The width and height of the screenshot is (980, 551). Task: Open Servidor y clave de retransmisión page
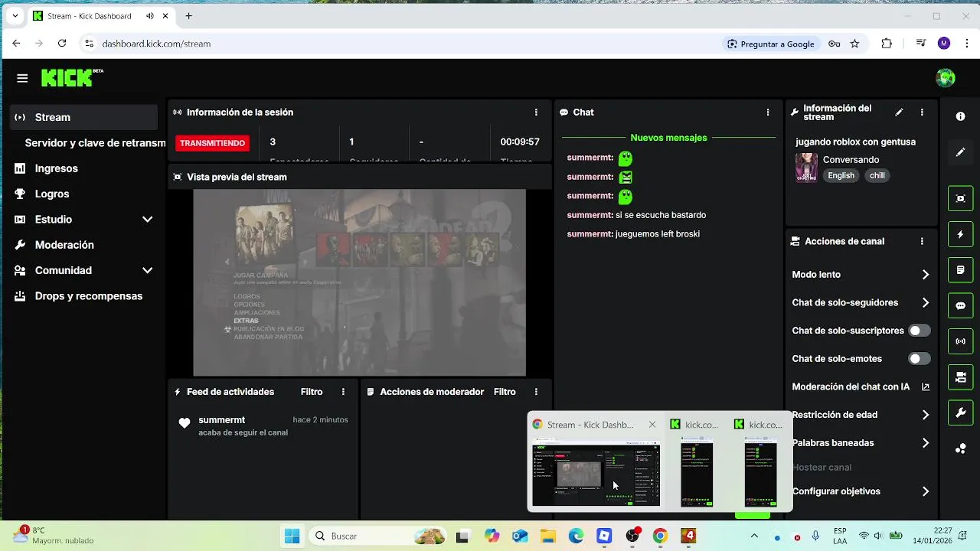[x=94, y=143]
